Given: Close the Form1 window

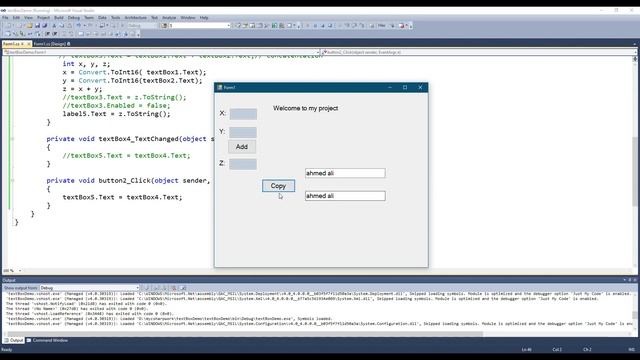Looking at the screenshot, I should (x=420, y=87).
